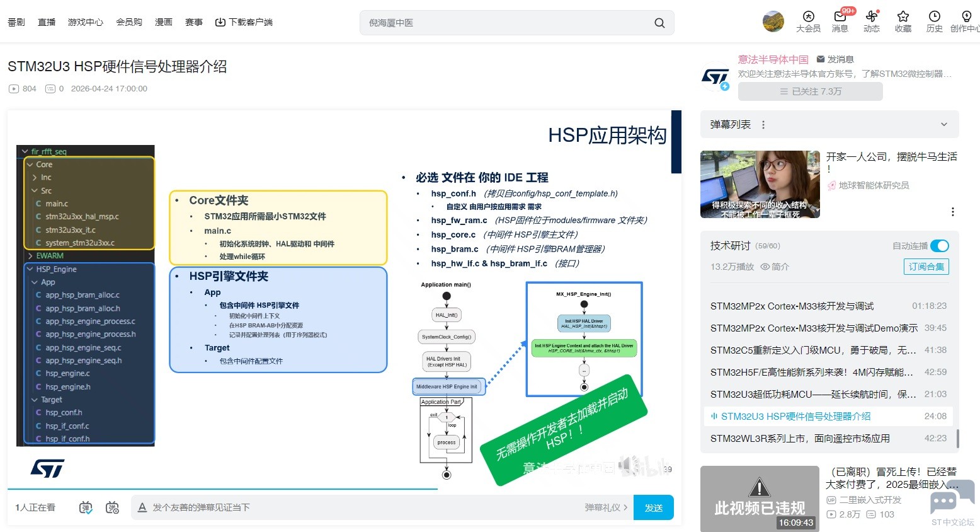This screenshot has width=980, height=532.
Task: Open the (已离职) 冒死上传 video title
Action: point(892,478)
